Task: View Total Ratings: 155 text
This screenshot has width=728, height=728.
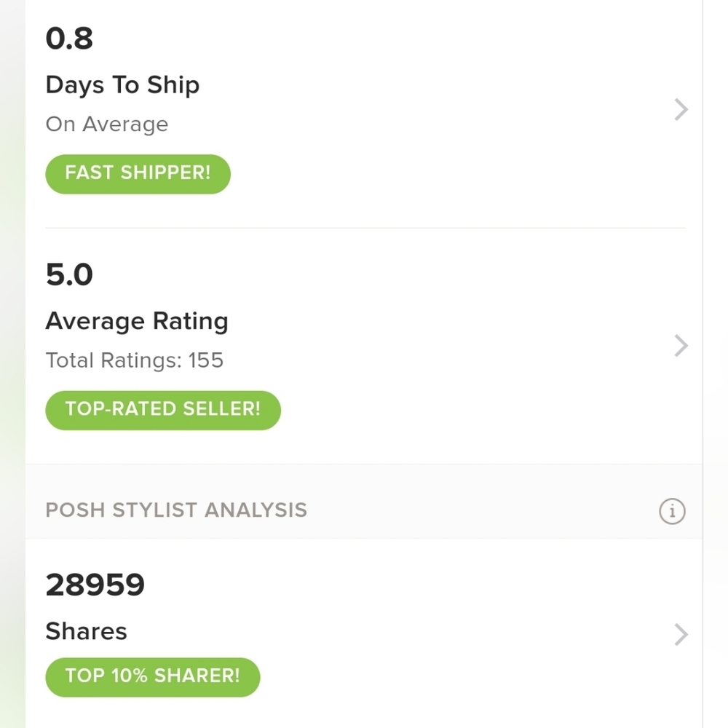Action: pyautogui.click(x=135, y=360)
